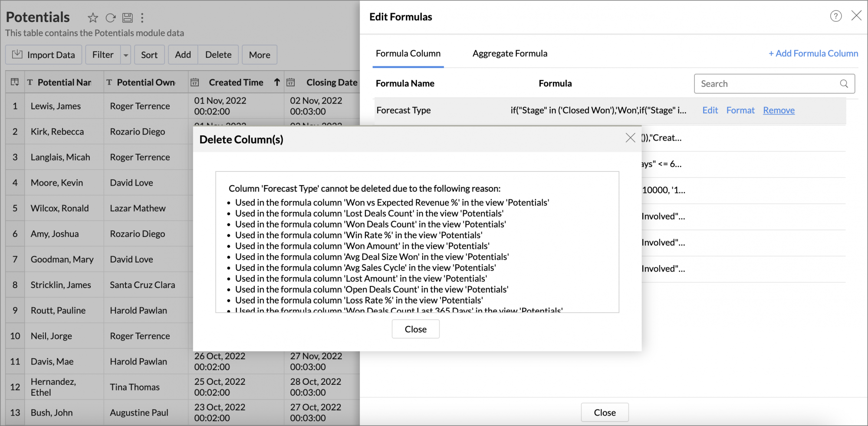Open the three-dot options menu beside Potentials
This screenshot has width=868, height=426.
(x=142, y=18)
